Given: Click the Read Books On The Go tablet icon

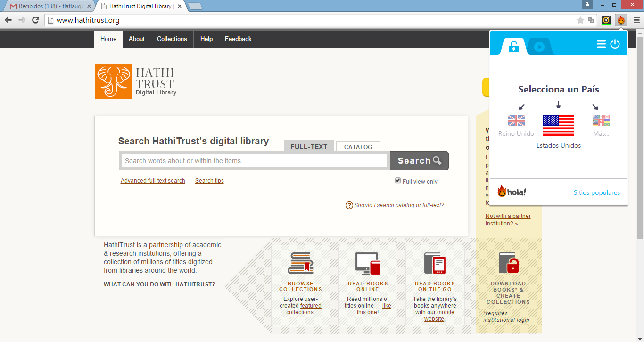Looking at the screenshot, I should [x=435, y=263].
